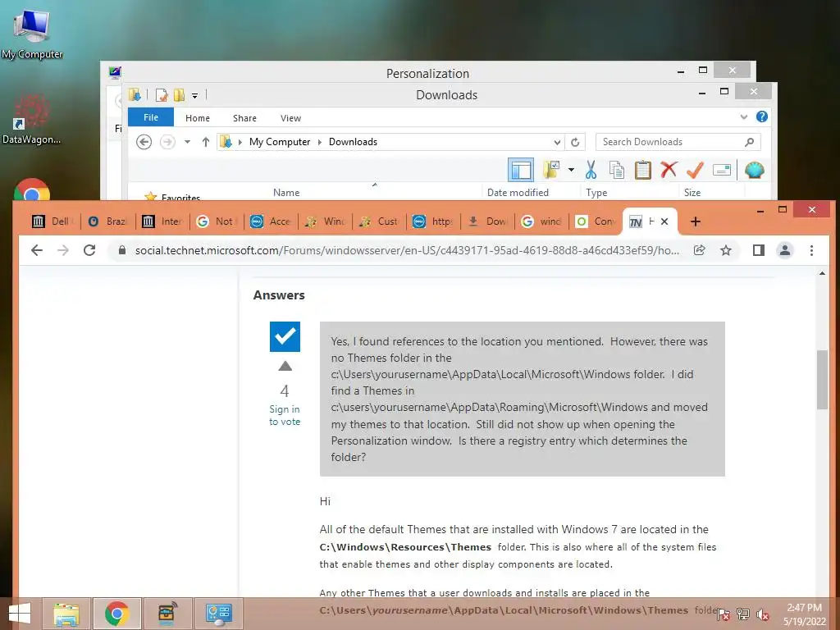Click the copy icon in Downloads toolbar
The image size is (840, 630).
coord(617,170)
